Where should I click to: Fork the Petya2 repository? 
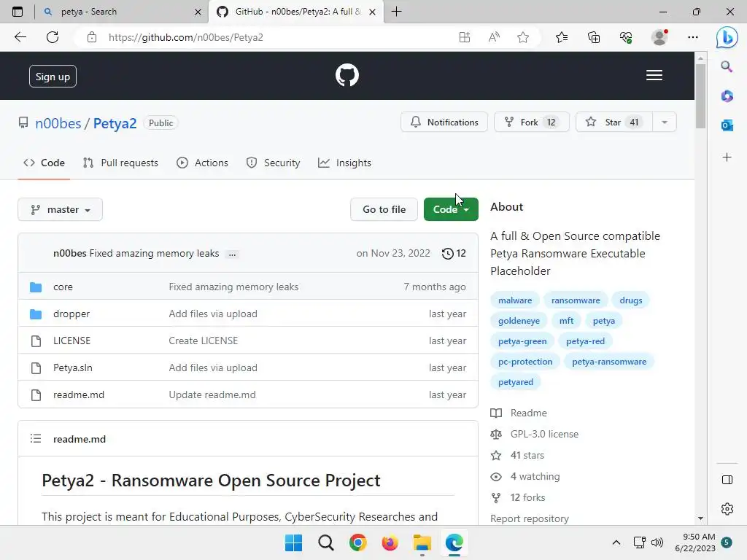click(x=532, y=122)
